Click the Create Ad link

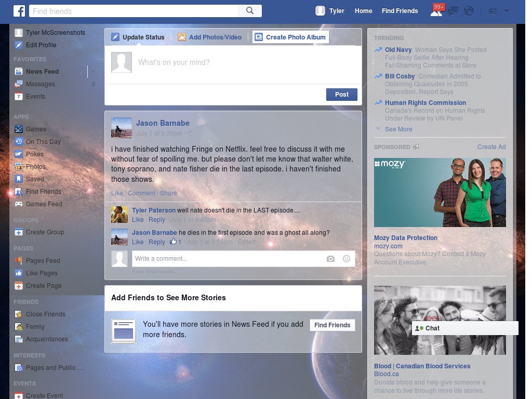(491, 147)
